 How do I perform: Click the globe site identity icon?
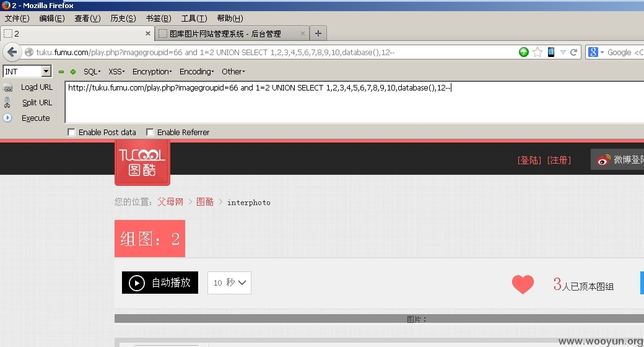tap(29, 52)
